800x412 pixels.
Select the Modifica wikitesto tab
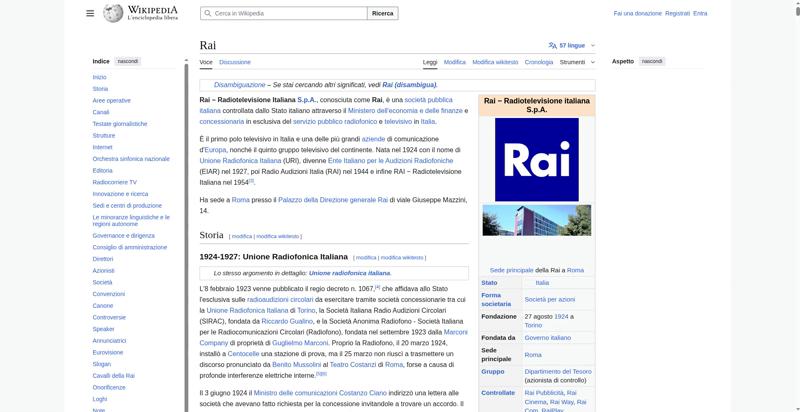pyautogui.click(x=495, y=62)
